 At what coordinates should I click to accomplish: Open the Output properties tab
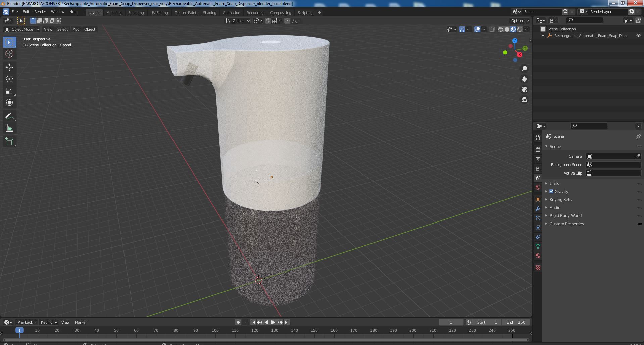click(x=538, y=159)
